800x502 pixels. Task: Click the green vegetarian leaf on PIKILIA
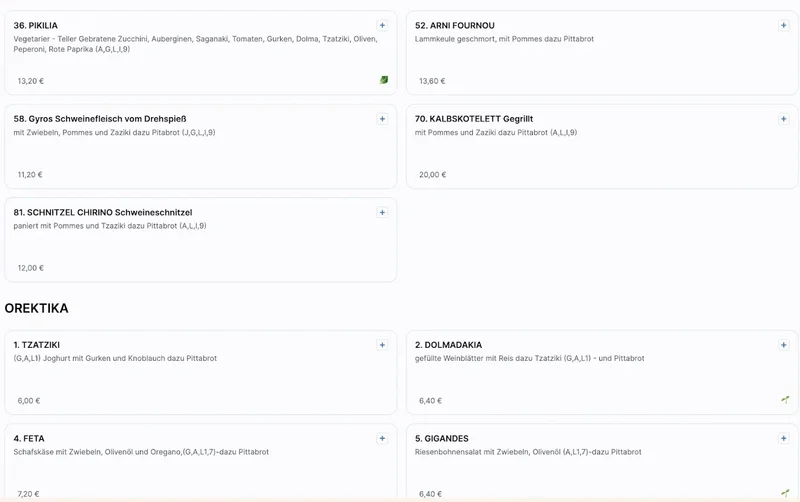click(x=384, y=80)
